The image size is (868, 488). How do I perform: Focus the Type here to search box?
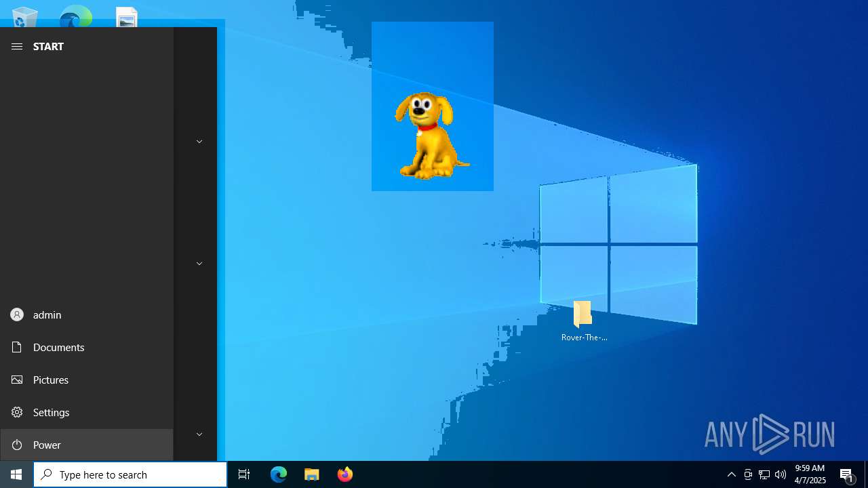[x=130, y=474]
